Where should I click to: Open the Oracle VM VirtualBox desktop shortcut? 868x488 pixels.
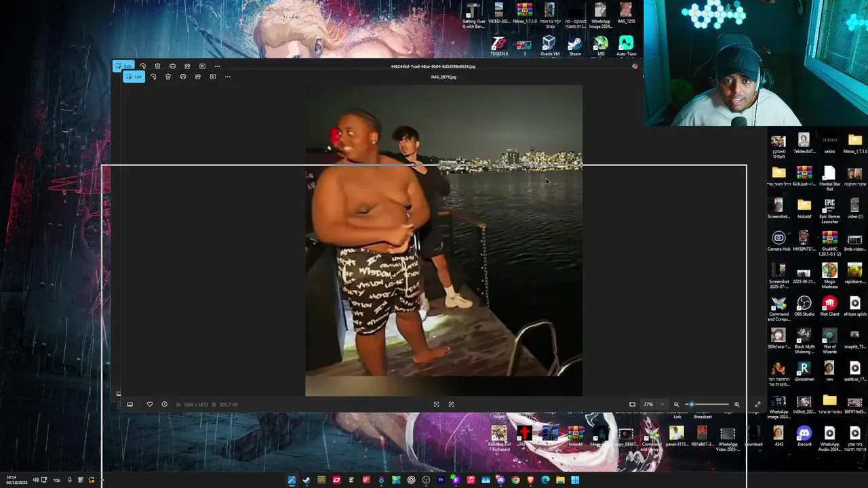[x=549, y=47]
